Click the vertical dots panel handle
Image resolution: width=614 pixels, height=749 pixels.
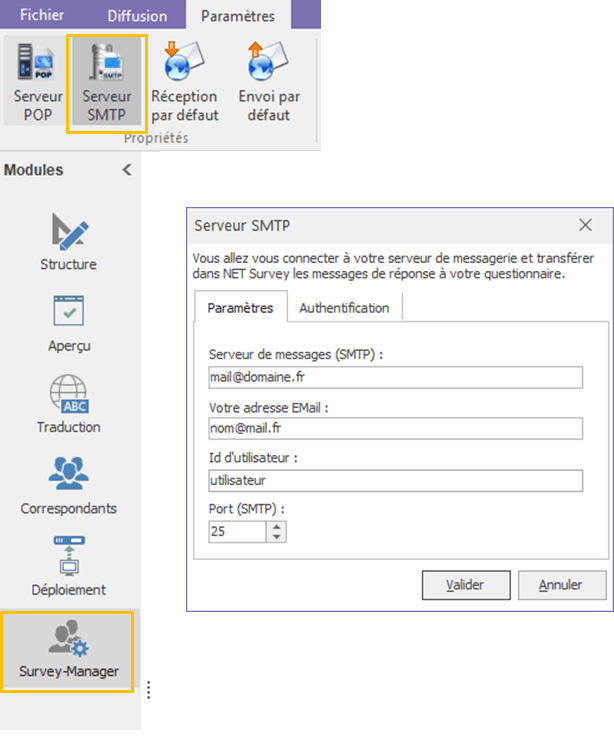pos(149,690)
